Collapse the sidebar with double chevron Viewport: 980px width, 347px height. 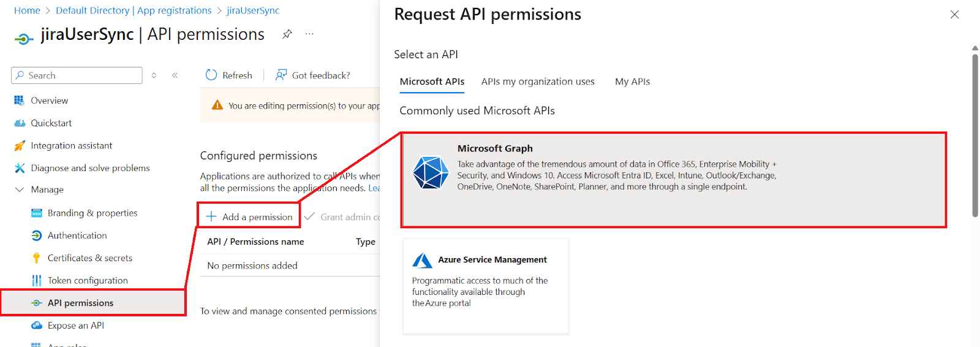pos(175,75)
